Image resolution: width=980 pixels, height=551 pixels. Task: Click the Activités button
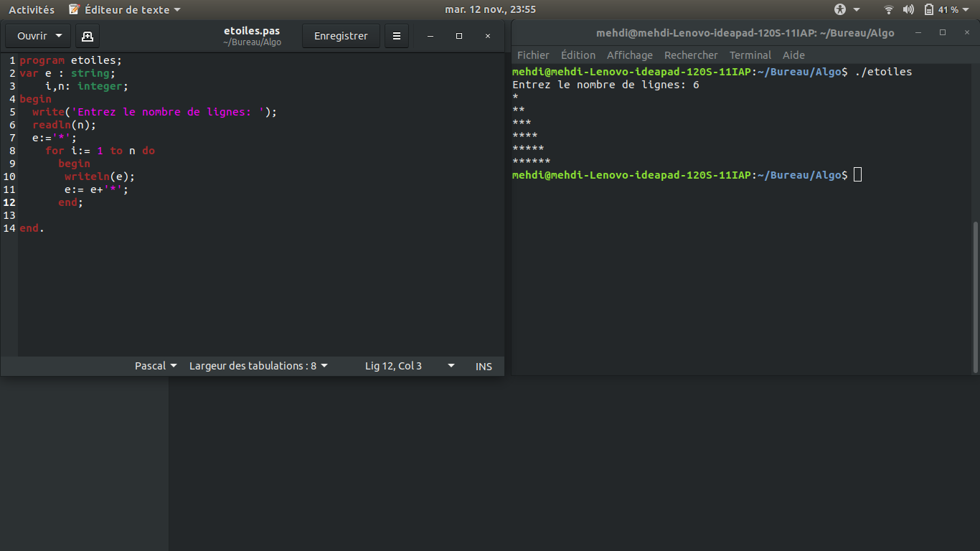(32, 10)
